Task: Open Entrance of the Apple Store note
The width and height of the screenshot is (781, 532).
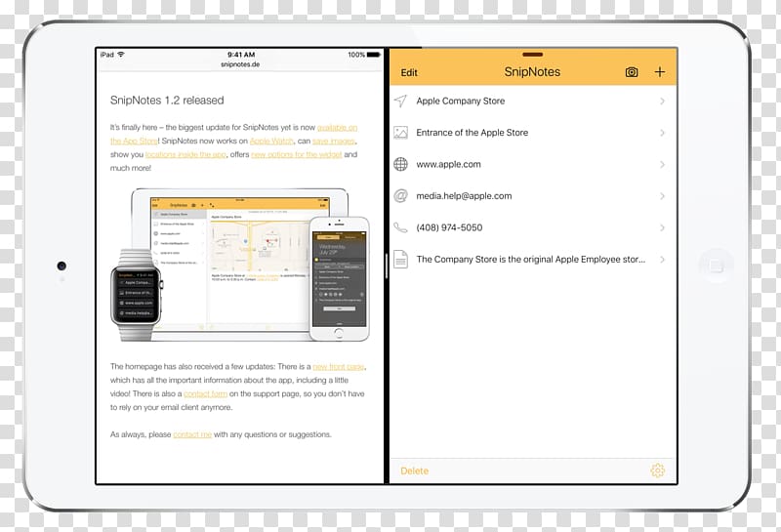Action: (533, 133)
